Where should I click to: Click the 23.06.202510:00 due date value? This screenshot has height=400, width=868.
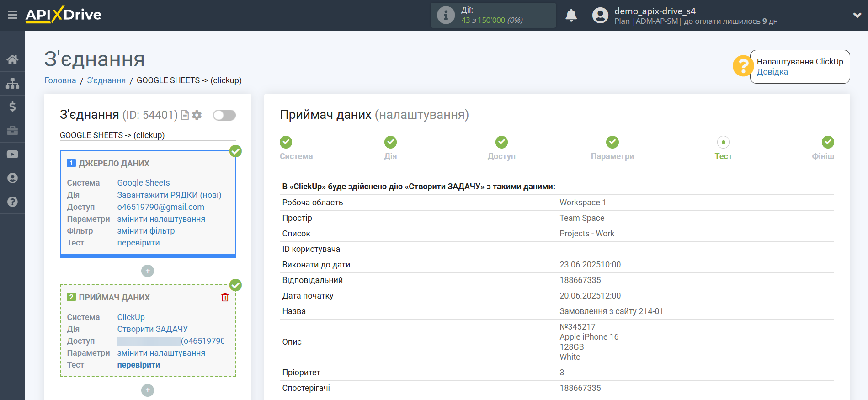point(590,265)
